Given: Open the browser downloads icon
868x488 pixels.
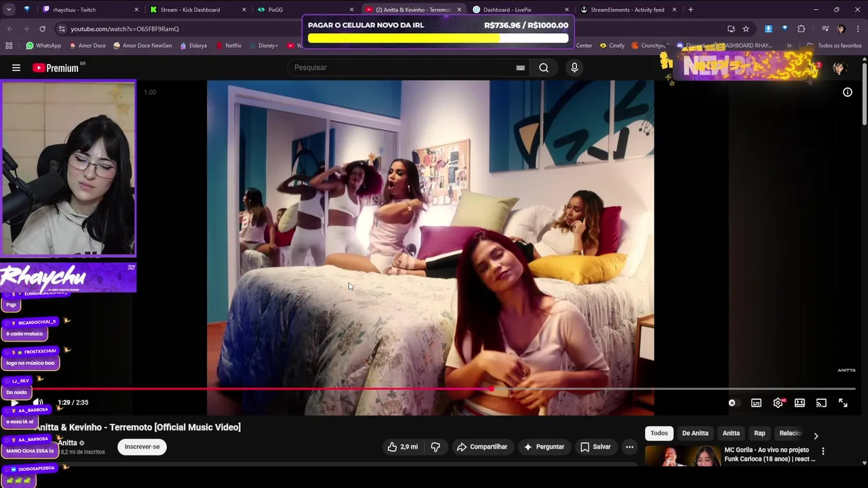Looking at the screenshot, I should coord(768,28).
